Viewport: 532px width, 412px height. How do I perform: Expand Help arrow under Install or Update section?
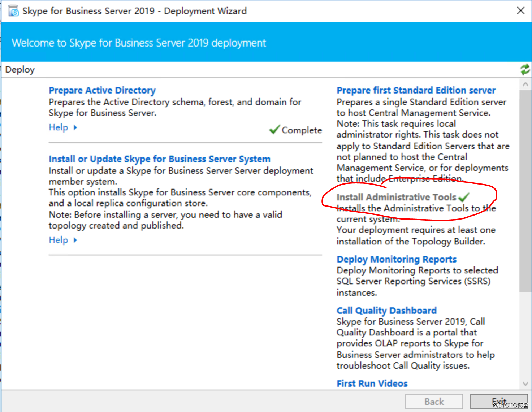tap(75, 240)
